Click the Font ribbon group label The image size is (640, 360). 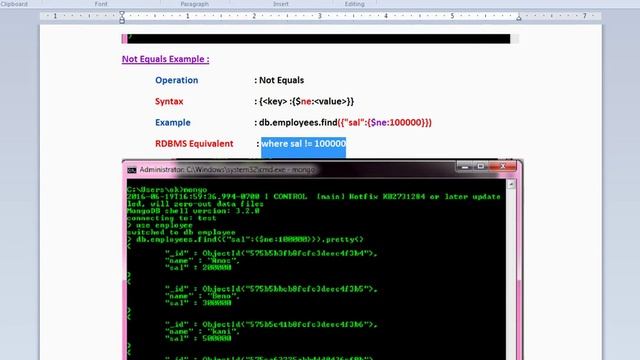[x=101, y=4]
